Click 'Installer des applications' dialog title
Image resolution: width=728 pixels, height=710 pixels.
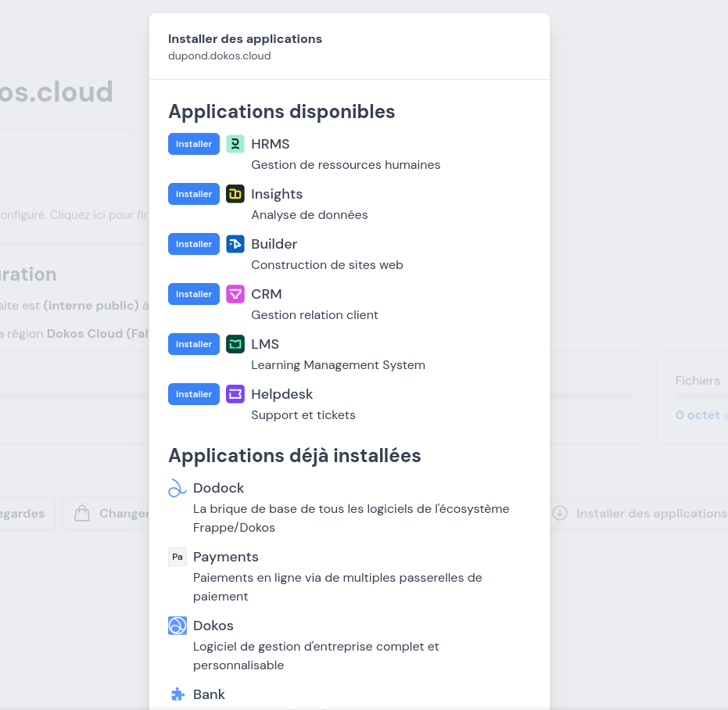tap(246, 39)
